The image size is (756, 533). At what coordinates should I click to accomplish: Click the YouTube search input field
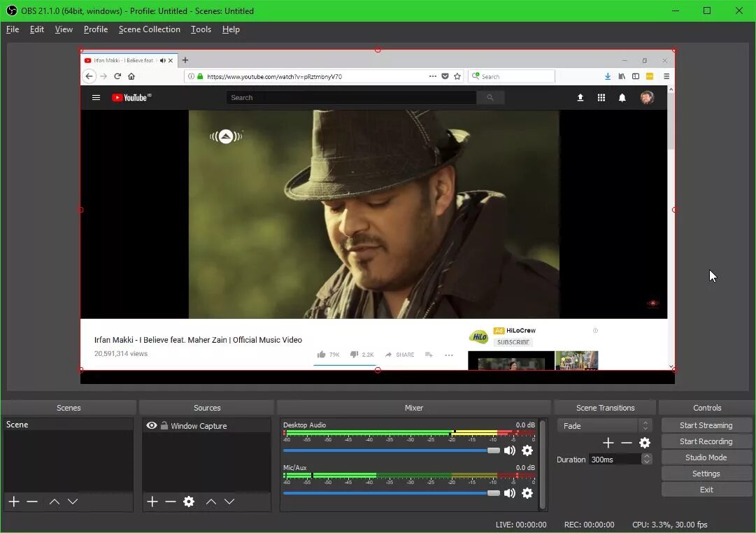(352, 97)
